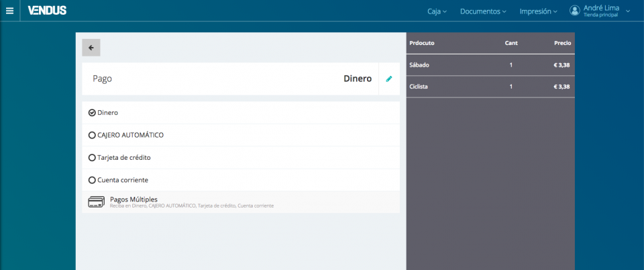Go back using the arrow button
Image resolution: width=644 pixels, height=270 pixels.
tap(91, 48)
